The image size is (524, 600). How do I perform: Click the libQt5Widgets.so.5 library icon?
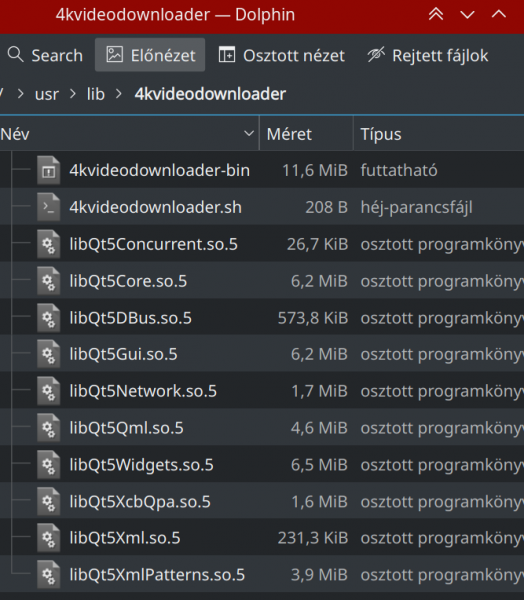pos(49,465)
